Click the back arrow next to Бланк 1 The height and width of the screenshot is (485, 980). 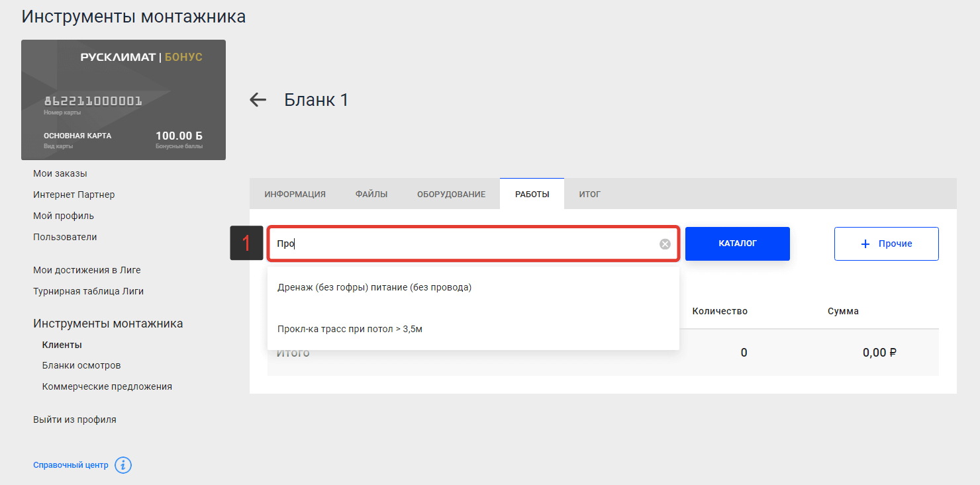258,100
